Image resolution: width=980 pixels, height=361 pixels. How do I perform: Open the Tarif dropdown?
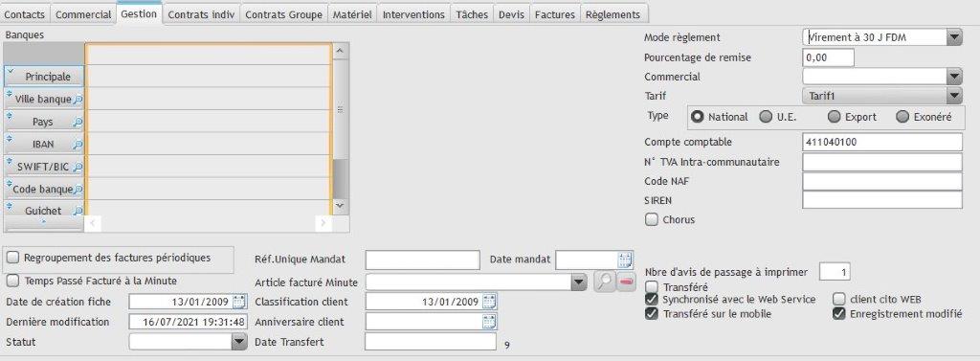click(x=954, y=97)
